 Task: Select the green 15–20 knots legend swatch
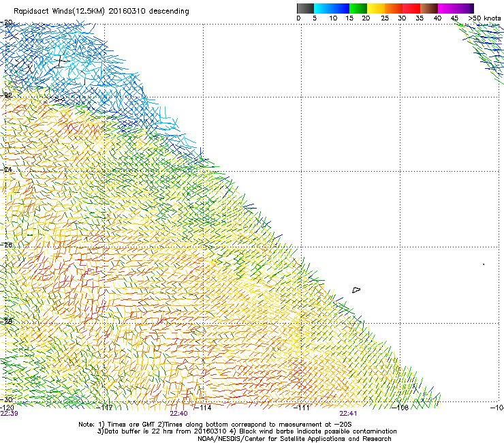click(x=358, y=8)
